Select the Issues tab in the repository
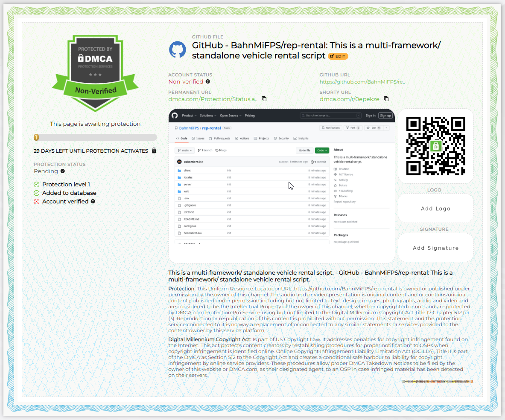This screenshot has width=505, height=420. tap(198, 138)
